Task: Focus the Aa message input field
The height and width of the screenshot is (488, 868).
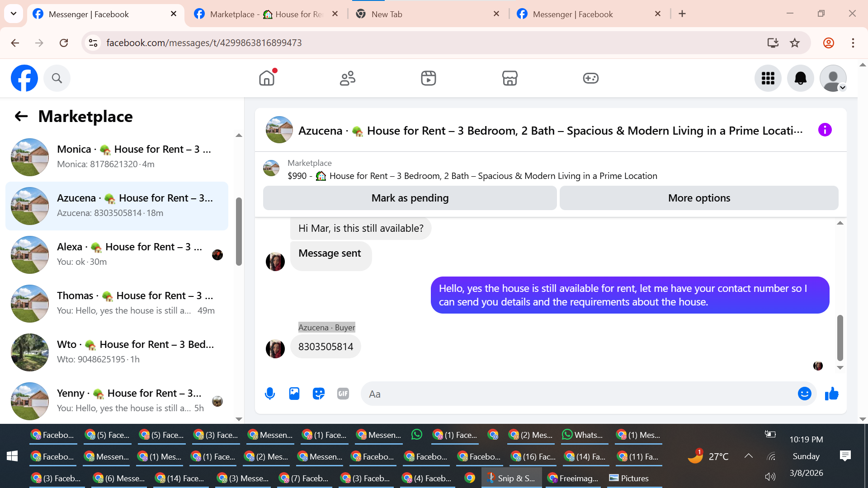Action: pyautogui.click(x=579, y=394)
